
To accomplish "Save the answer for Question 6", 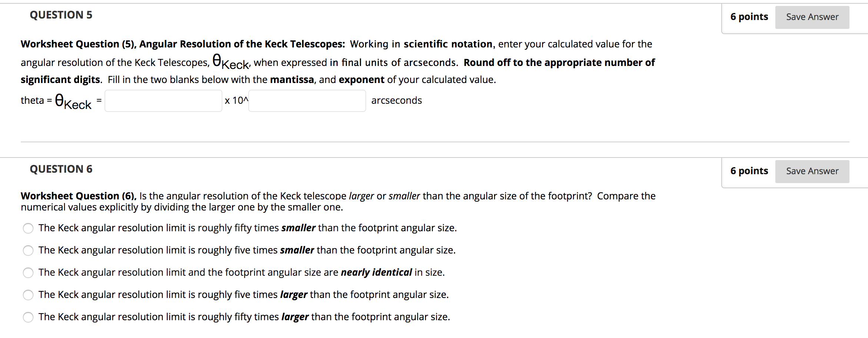I will point(812,172).
